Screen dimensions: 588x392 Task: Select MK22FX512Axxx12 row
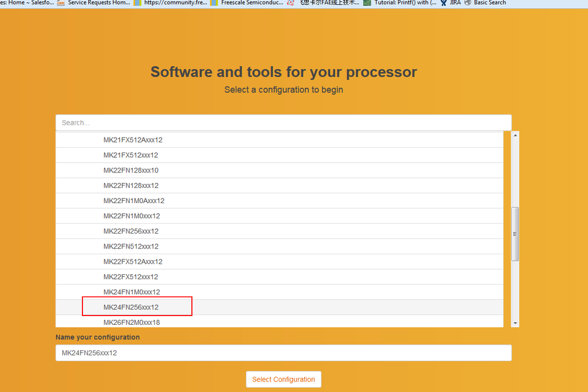click(x=280, y=261)
